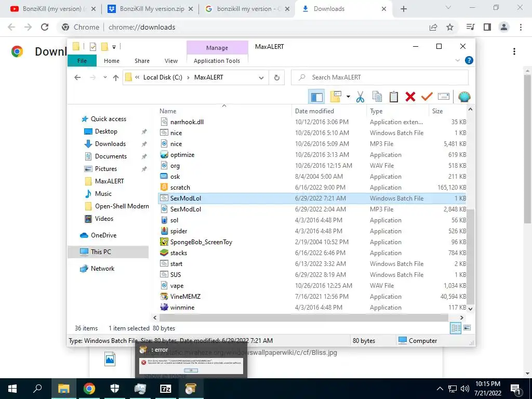Select the SpongeBob_ScreenToy file
This screenshot has height=399, width=532.
201,242
